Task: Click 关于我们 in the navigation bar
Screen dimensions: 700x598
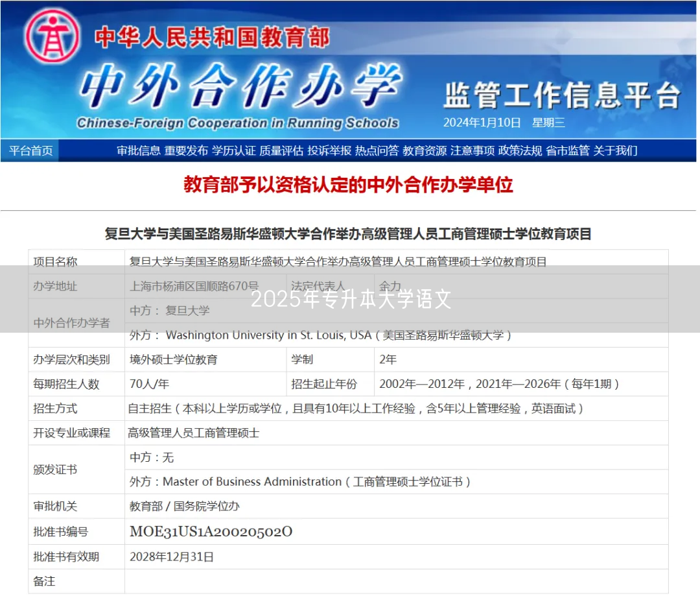Action: point(615,150)
